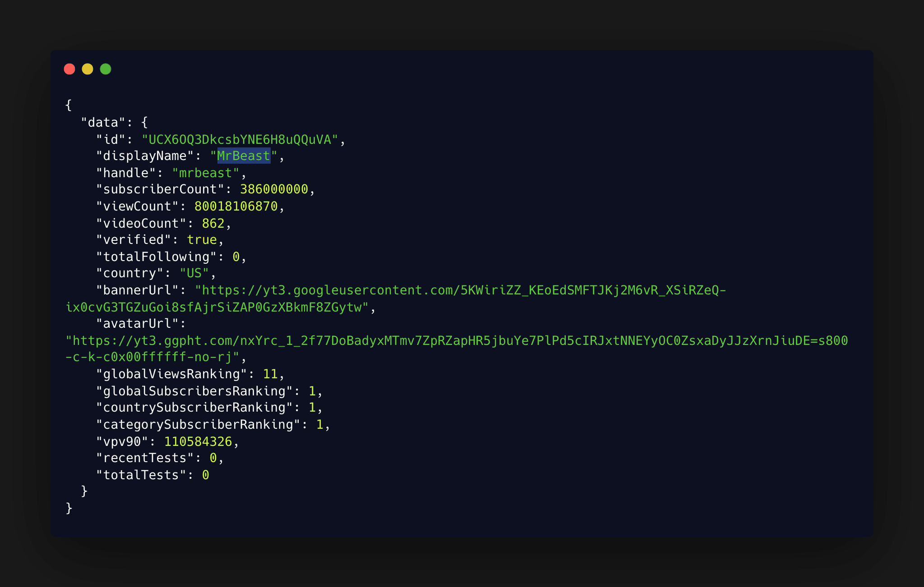Click the globalViewsRanking value 11

click(270, 374)
